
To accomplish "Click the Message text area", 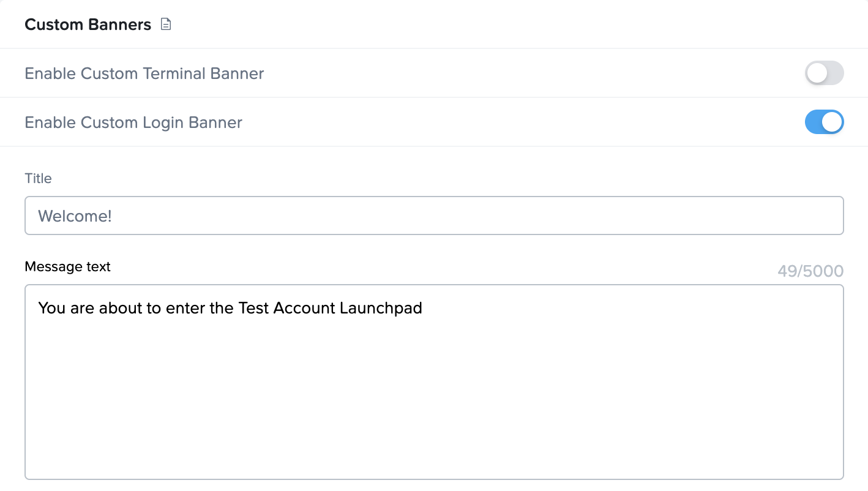I will coord(428,380).
